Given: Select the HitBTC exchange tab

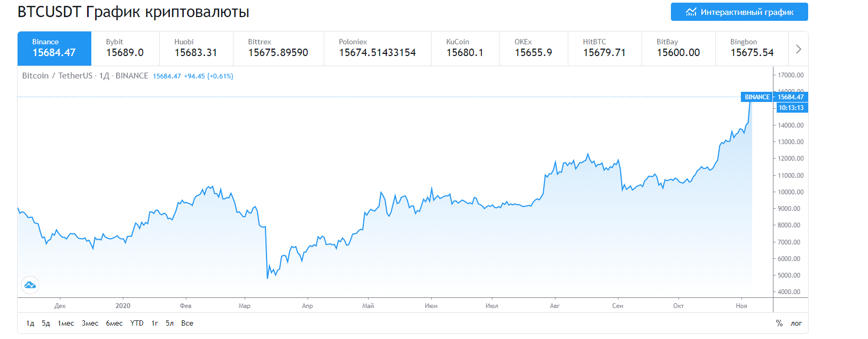Looking at the screenshot, I should coord(605,48).
